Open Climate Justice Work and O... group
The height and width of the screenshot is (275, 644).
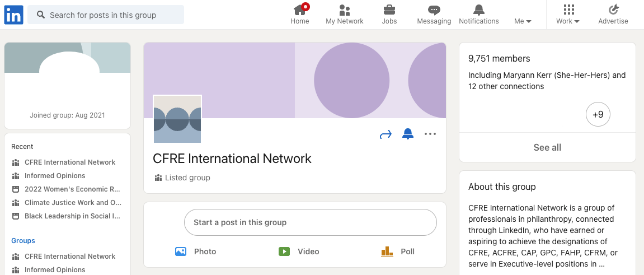pyautogui.click(x=73, y=203)
